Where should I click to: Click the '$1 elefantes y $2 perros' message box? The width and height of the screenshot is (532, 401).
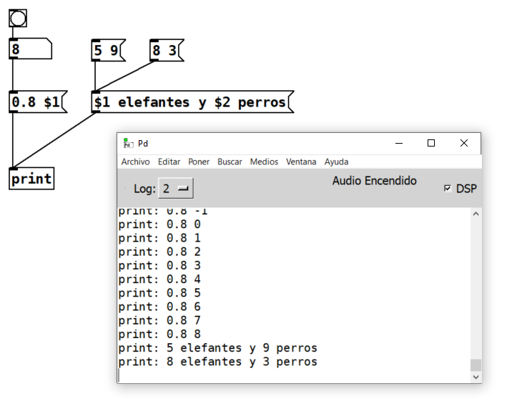[x=193, y=102]
